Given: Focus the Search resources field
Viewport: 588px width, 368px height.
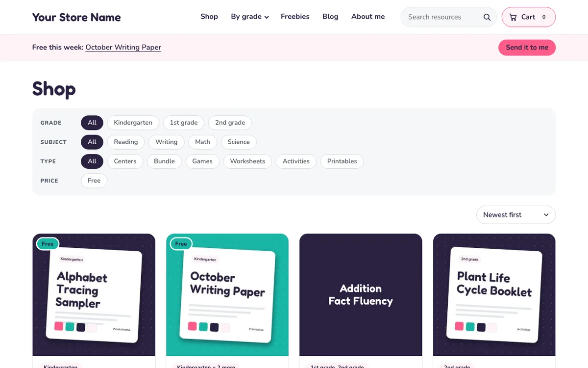Looking at the screenshot, I should coord(449,17).
